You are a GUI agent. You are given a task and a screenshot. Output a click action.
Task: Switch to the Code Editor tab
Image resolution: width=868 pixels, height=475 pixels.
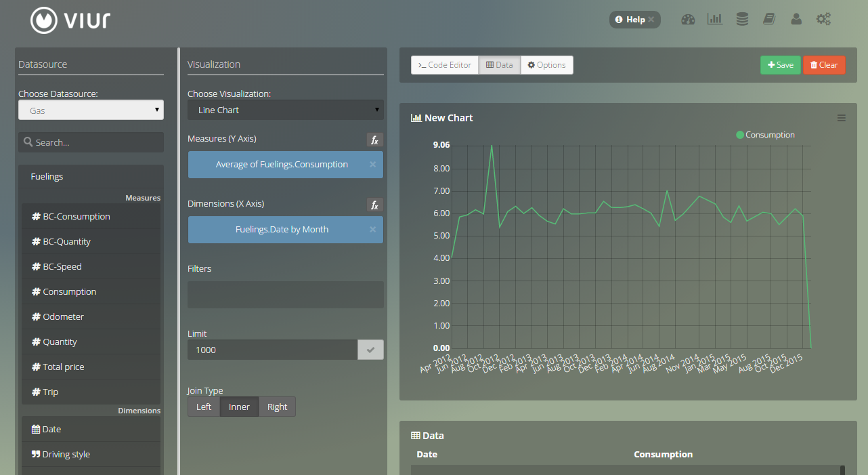point(444,65)
